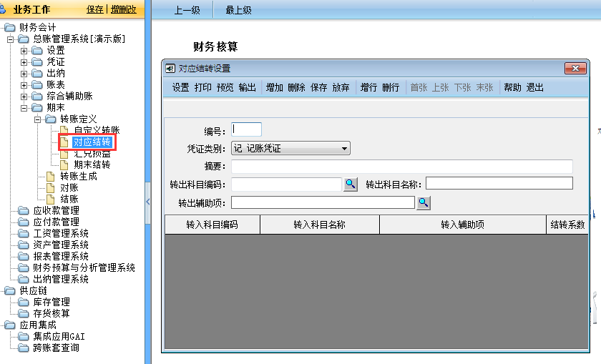Select 期末结转 in the tree
601x364 pixels.
(92, 164)
